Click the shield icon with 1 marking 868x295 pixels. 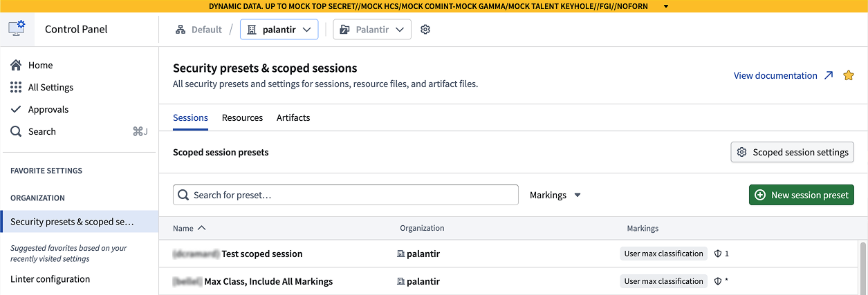click(718, 254)
